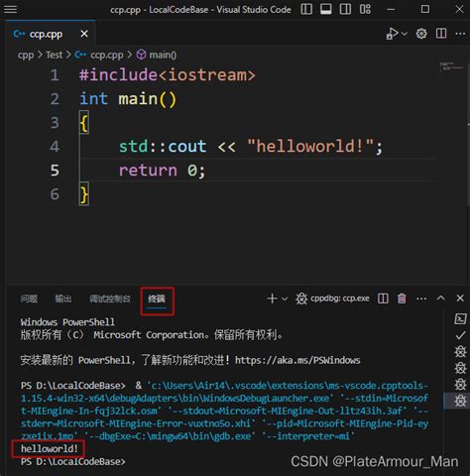Toggle primary side bar layout icon
Image resolution: width=470 pixels, height=476 pixels.
pyautogui.click(x=306, y=9)
